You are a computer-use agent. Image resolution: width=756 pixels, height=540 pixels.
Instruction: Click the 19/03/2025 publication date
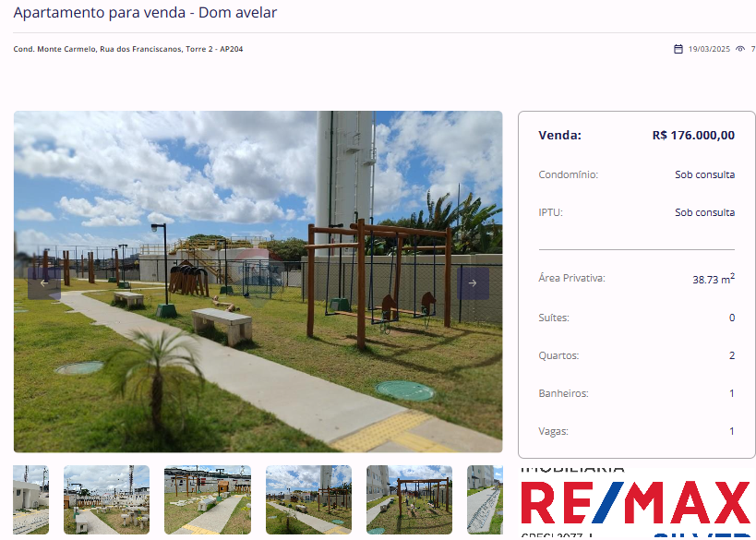[x=709, y=49]
